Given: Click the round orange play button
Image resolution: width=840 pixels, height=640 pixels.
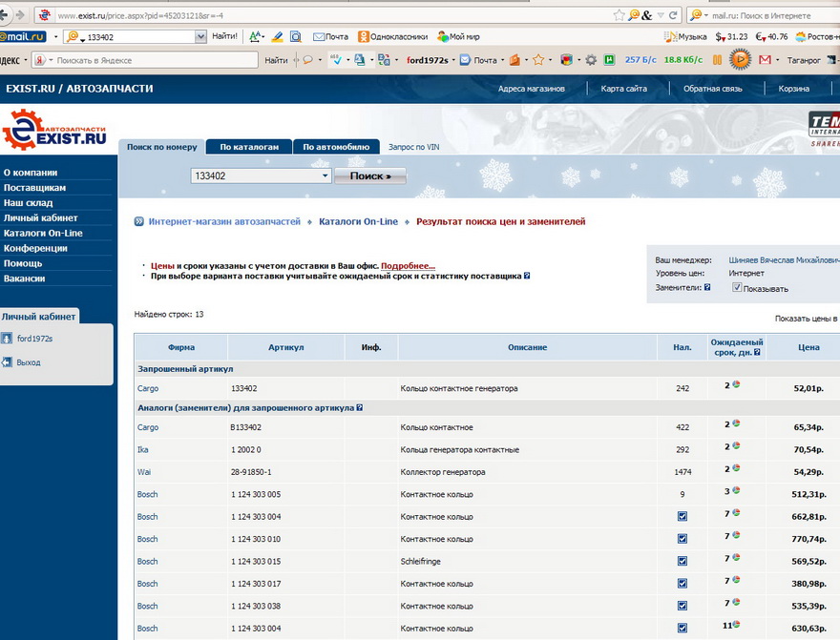Looking at the screenshot, I should click(740, 59).
